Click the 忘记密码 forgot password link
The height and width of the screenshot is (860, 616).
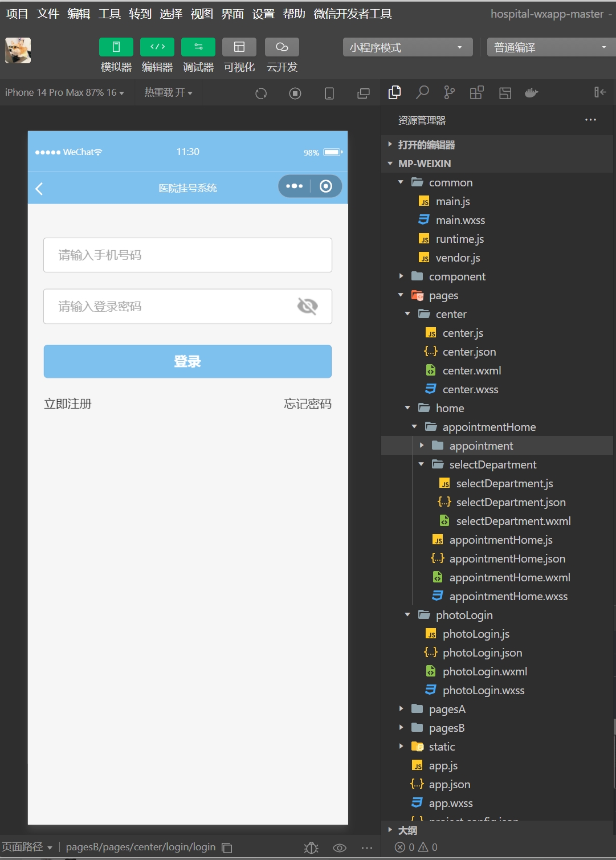(308, 404)
